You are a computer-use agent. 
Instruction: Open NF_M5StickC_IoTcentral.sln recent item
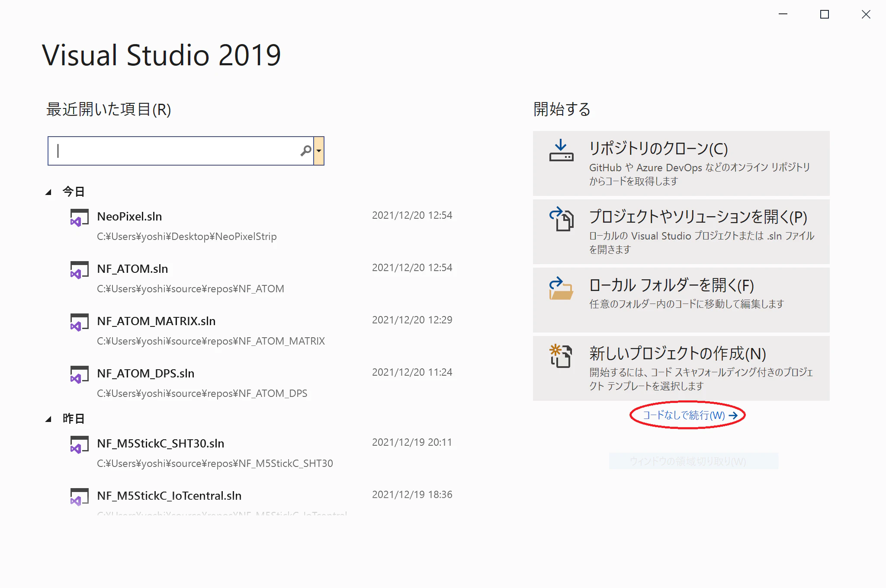tap(169, 496)
